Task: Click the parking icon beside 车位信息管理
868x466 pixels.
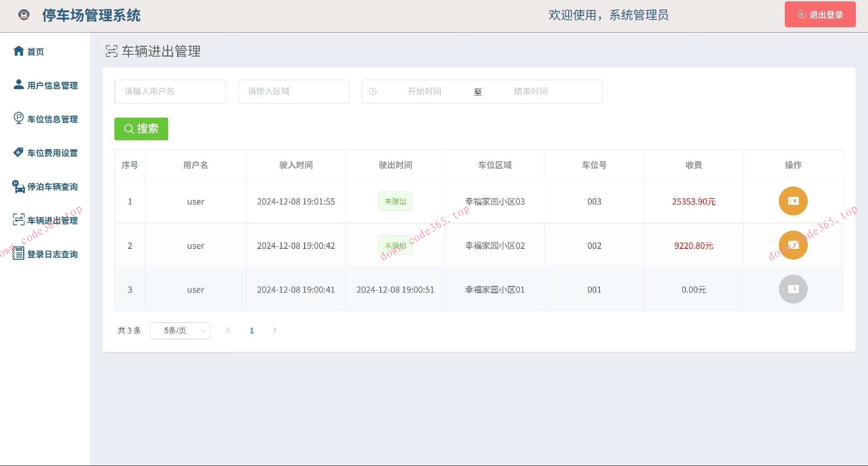Action: [19, 118]
